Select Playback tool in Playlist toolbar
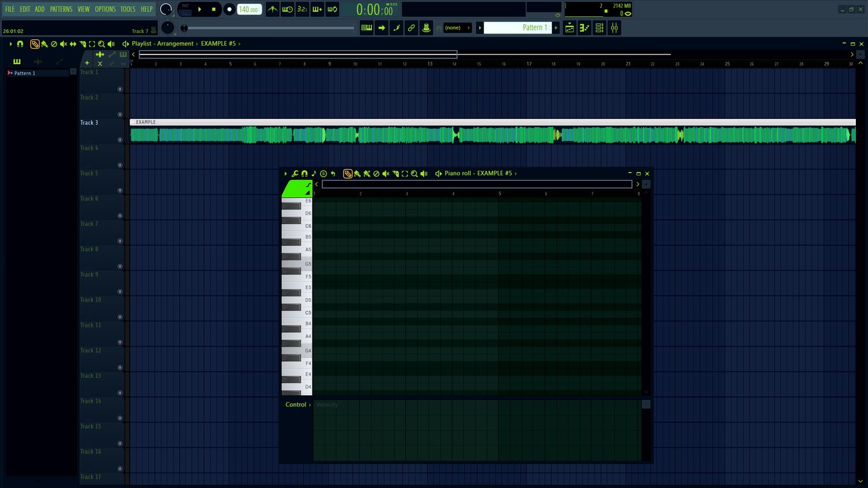868x488 pixels. click(x=111, y=44)
